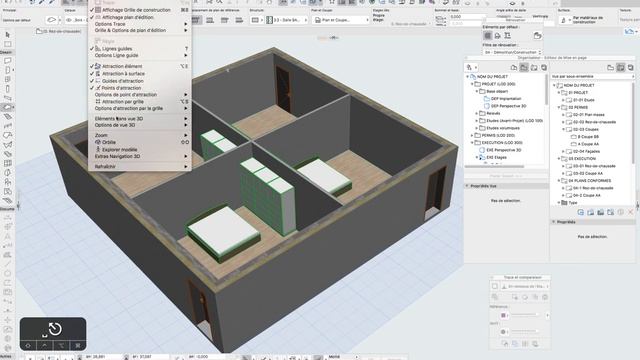Image resolution: width=640 pixels, height=360 pixels.
Task: Toggle Guides d'attraction option
Action: [x=122, y=81]
